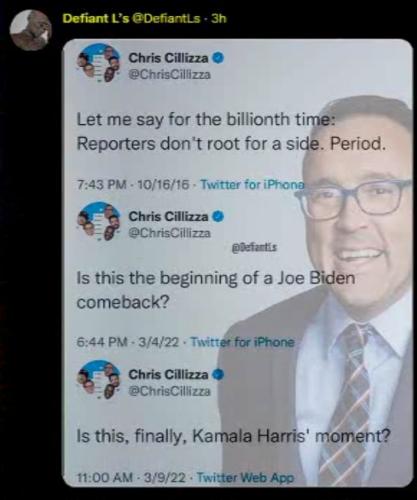Image resolution: width=417 pixels, height=500 pixels.
Task: Open the embedded tweet collage image
Action: pyautogui.click(x=237, y=263)
